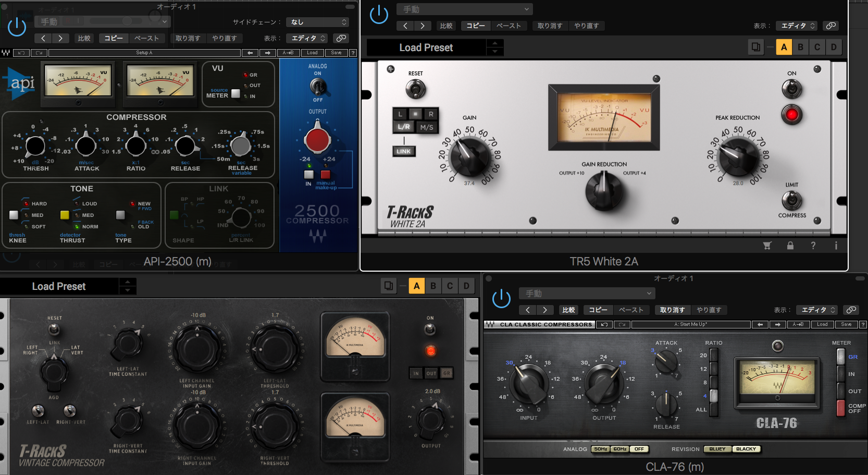The image size is (868, 475).
Task: Click Save button in API-2500 Waves bar
Action: (336, 53)
